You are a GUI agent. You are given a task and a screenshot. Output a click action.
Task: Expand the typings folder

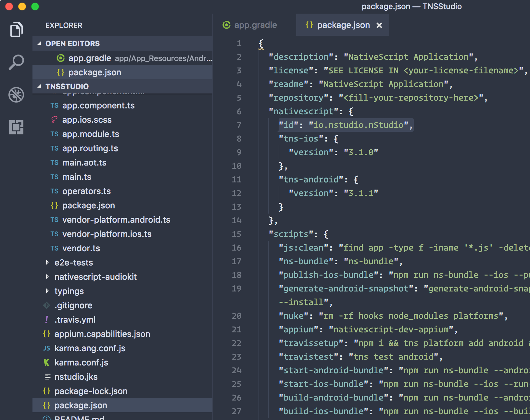click(x=123, y=291)
